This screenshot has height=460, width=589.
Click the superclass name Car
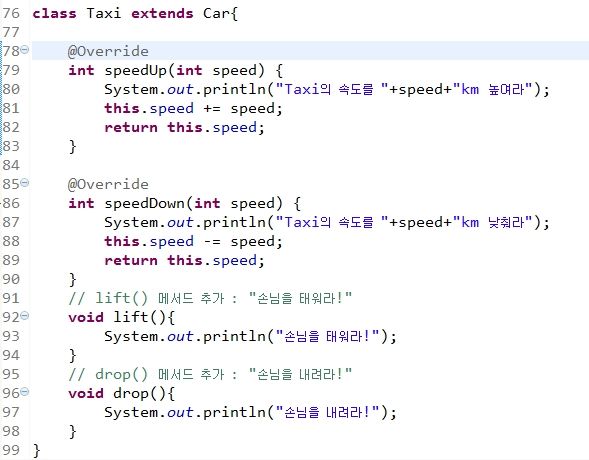[x=217, y=14]
